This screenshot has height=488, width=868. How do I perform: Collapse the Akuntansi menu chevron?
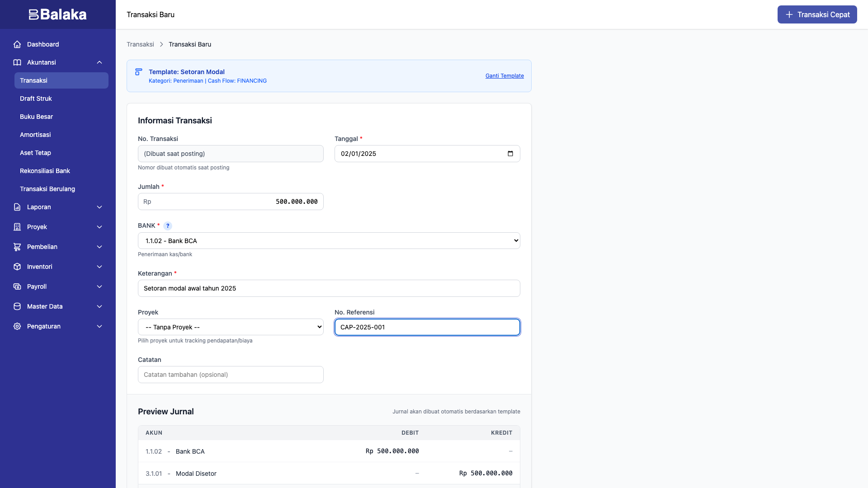coord(99,62)
